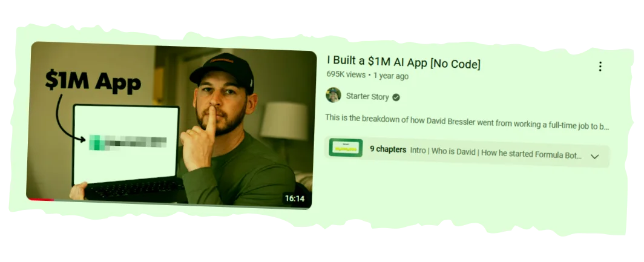
Task: Click the 'How he started Formula Bot' chapter text
Action: [531, 155]
